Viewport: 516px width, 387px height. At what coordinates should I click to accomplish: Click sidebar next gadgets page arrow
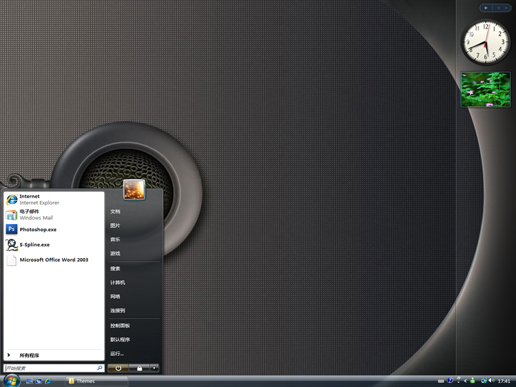pos(506,8)
